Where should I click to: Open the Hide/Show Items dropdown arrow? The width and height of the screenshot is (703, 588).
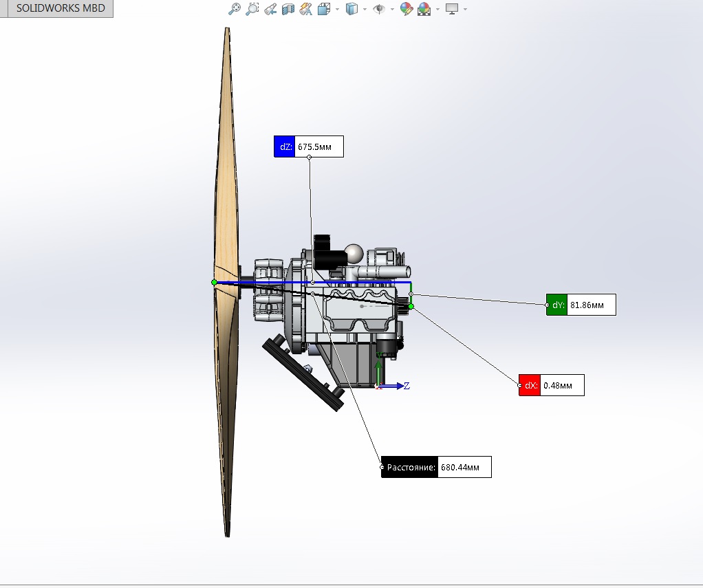coord(391,10)
